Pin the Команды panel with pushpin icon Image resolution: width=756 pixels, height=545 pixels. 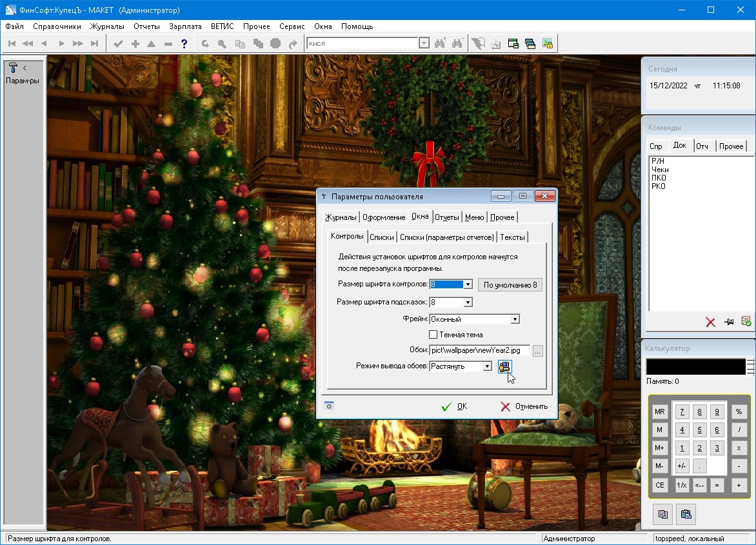728,322
